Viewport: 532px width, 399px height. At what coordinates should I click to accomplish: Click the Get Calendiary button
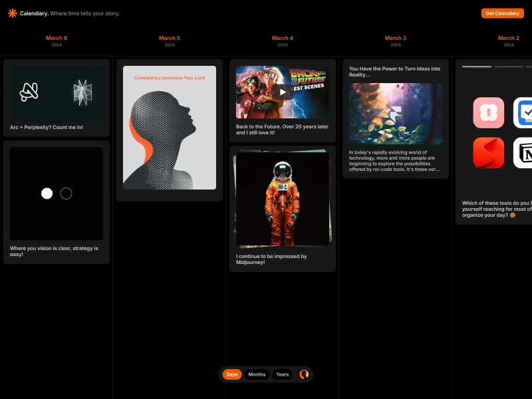pos(503,13)
